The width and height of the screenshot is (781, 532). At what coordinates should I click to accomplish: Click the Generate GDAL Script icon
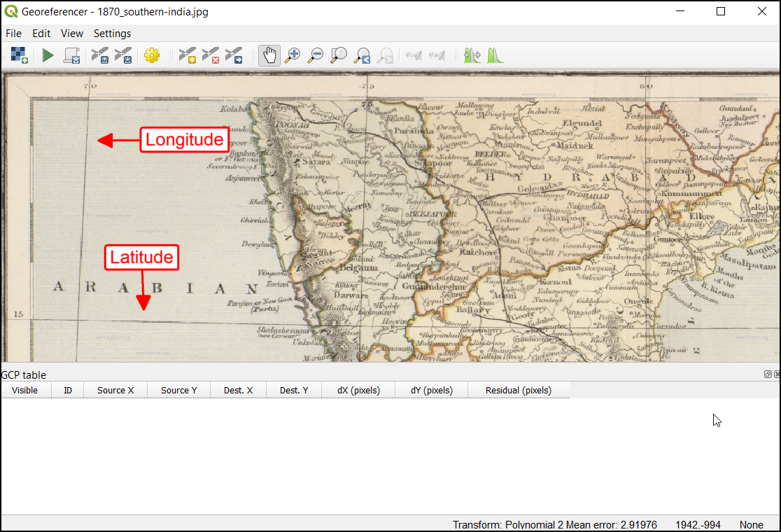coord(71,55)
